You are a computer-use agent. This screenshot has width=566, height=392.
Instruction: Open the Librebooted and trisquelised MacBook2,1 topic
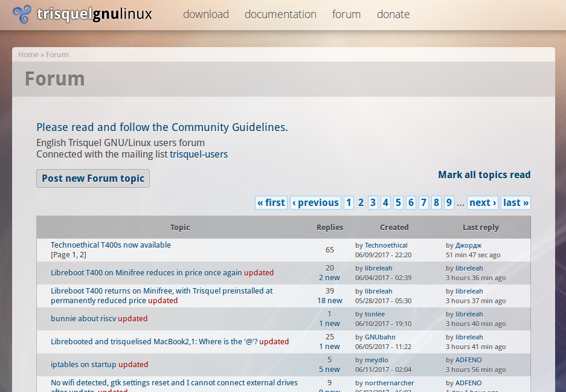154,341
